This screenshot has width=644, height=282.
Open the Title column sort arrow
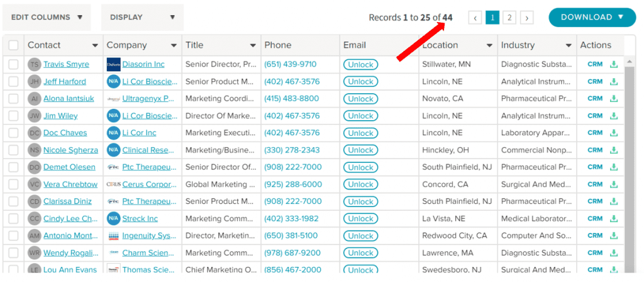point(253,45)
